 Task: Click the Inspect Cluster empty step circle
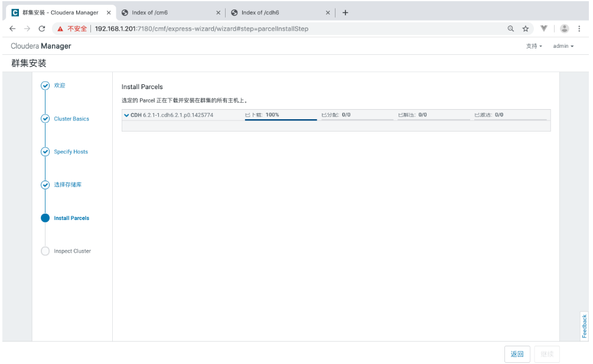pyautogui.click(x=45, y=251)
